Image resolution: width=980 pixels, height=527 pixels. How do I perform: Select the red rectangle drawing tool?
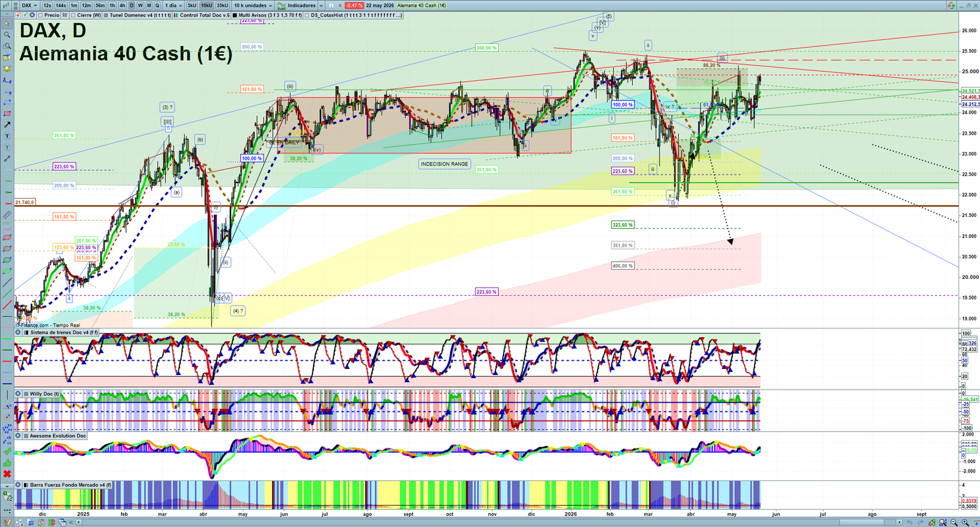click(x=7, y=113)
